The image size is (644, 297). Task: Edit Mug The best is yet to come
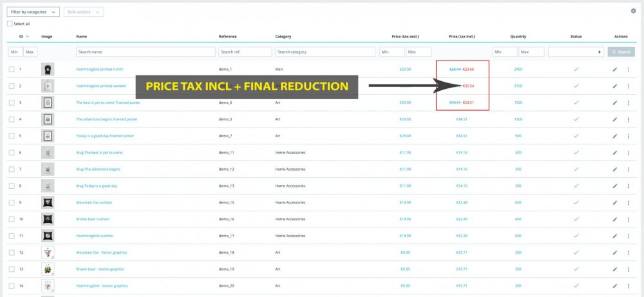615,153
